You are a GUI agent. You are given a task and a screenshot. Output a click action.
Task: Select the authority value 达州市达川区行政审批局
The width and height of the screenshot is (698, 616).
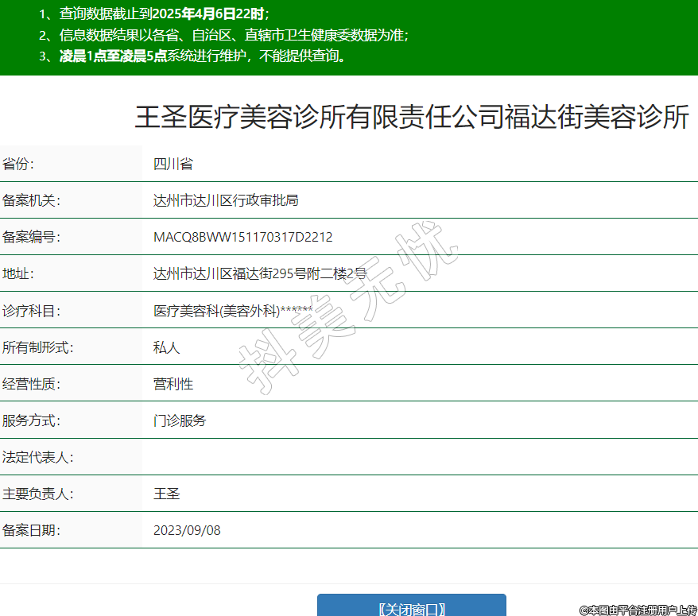coord(226,200)
